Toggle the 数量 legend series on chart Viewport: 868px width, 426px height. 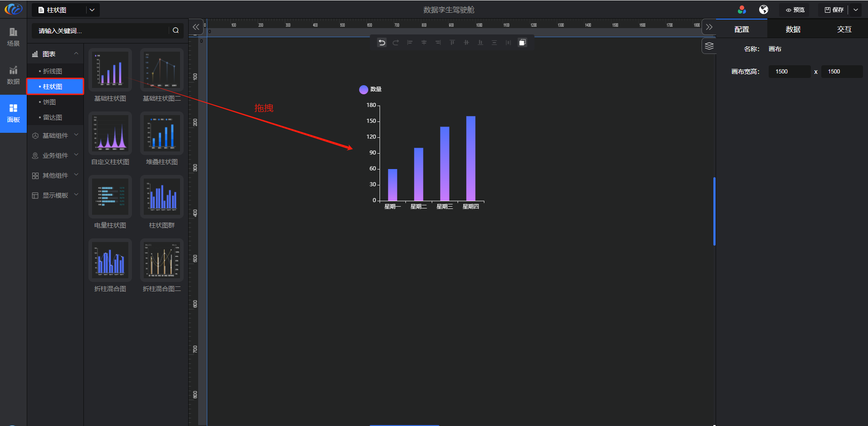tap(370, 89)
